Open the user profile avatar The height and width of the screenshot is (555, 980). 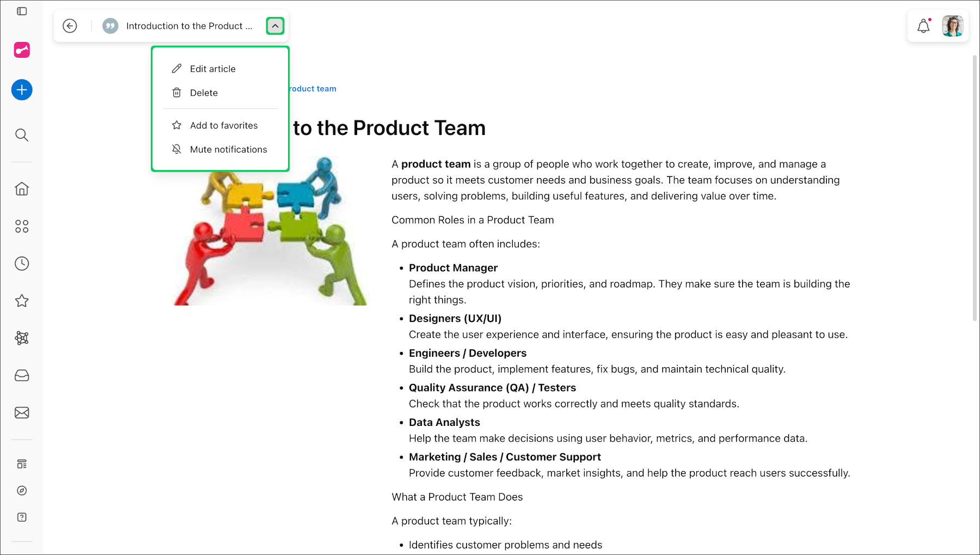tap(953, 26)
